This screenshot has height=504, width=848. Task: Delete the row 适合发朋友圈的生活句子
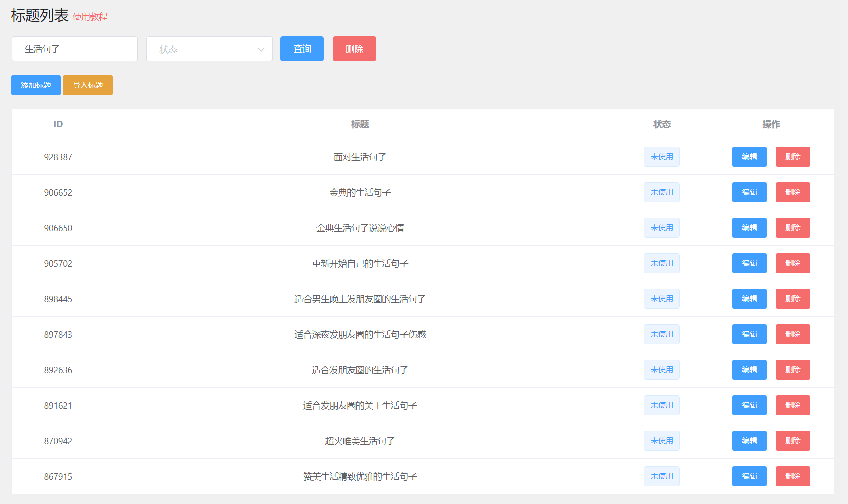coord(793,370)
